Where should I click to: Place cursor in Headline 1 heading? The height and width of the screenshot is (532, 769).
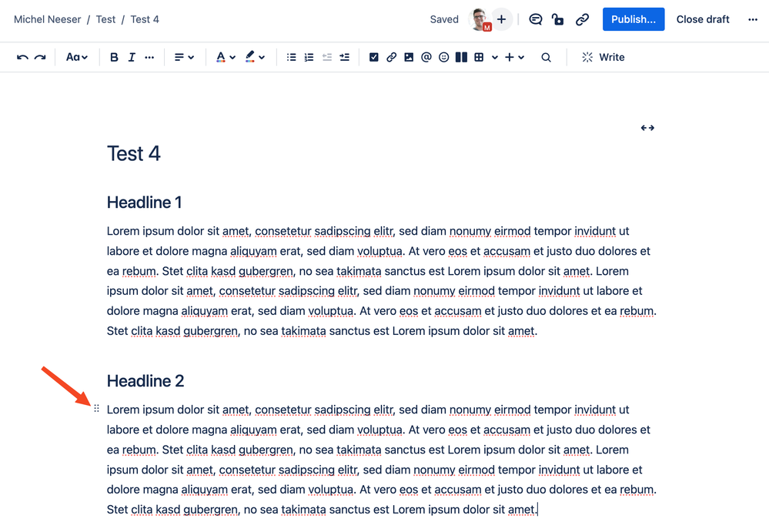click(144, 202)
